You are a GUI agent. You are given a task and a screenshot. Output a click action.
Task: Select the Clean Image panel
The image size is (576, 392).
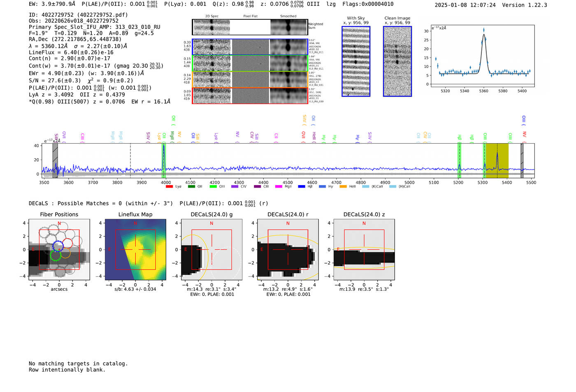click(397, 61)
